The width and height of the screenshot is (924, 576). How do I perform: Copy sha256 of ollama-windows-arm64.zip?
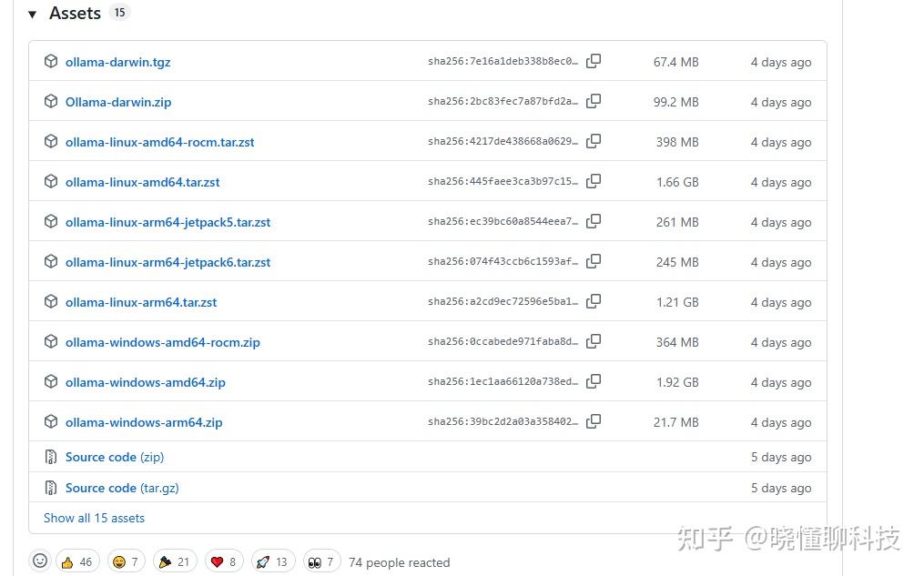[594, 421]
